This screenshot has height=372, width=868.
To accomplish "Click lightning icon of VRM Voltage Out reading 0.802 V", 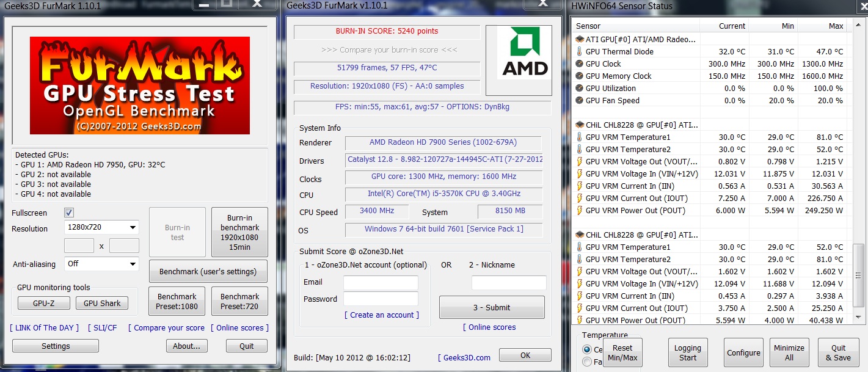I will [x=580, y=161].
